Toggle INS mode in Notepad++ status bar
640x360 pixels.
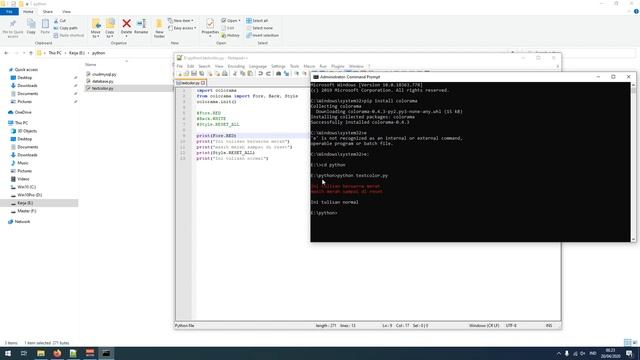click(549, 326)
